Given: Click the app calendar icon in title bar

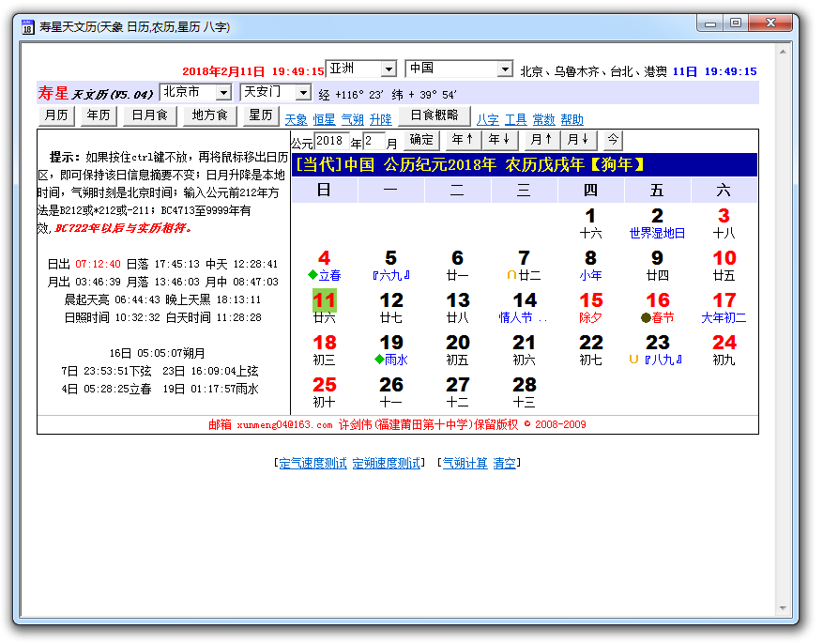Looking at the screenshot, I should 28,27.
